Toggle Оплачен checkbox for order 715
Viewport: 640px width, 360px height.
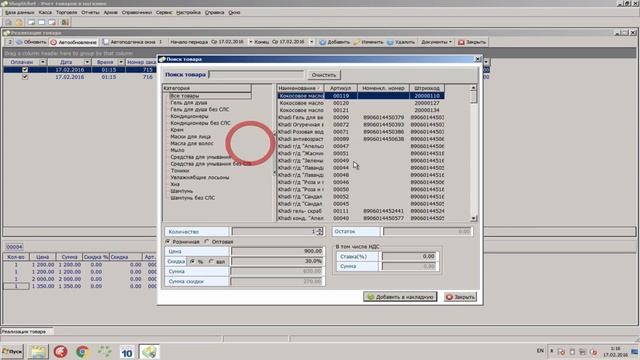coord(25,70)
